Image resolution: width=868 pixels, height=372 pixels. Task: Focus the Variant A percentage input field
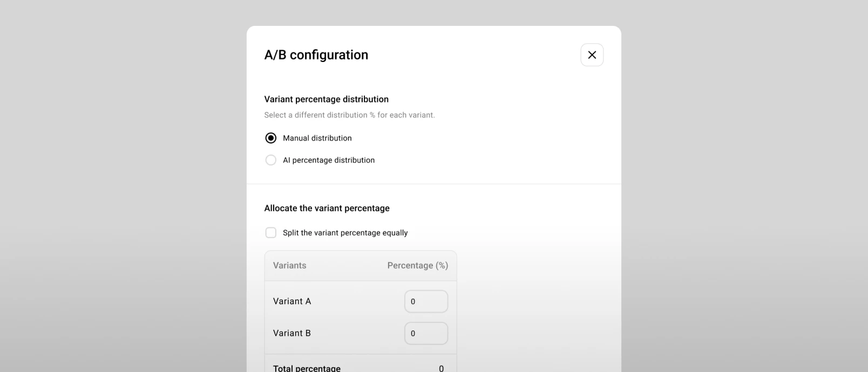[426, 301]
